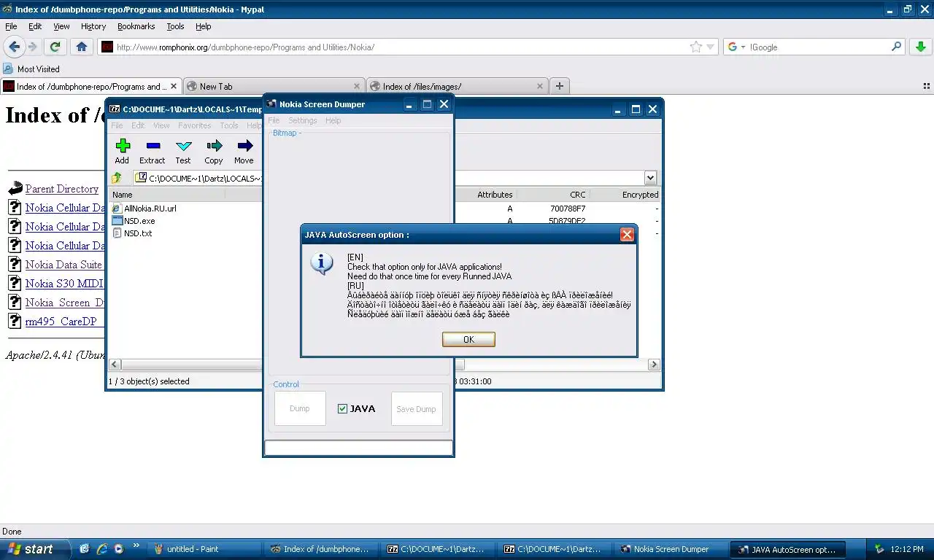Bookmark this page with the star icon

click(x=696, y=47)
